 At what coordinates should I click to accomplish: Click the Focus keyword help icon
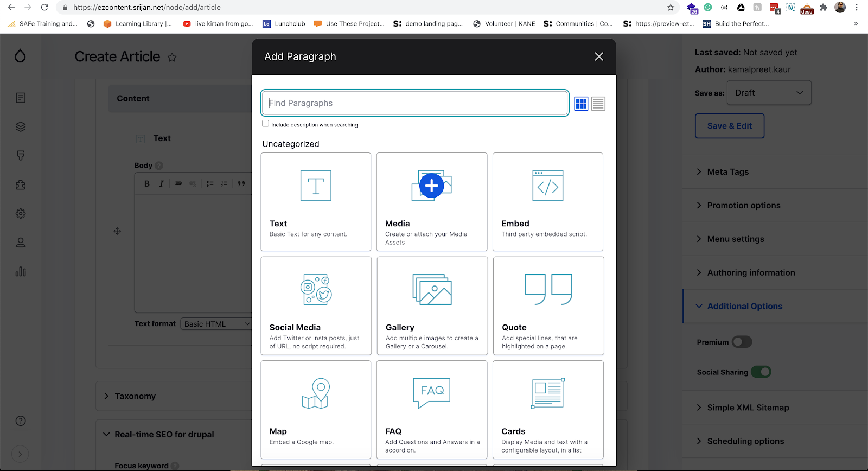[175, 466]
